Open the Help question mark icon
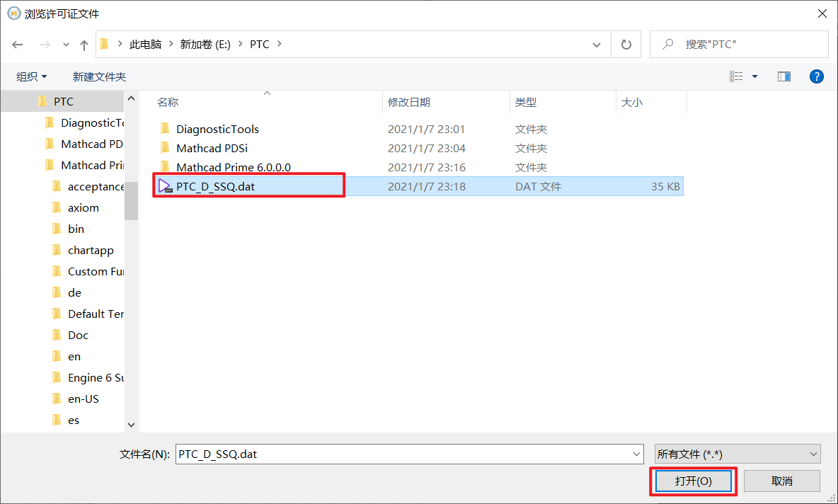 pos(816,76)
